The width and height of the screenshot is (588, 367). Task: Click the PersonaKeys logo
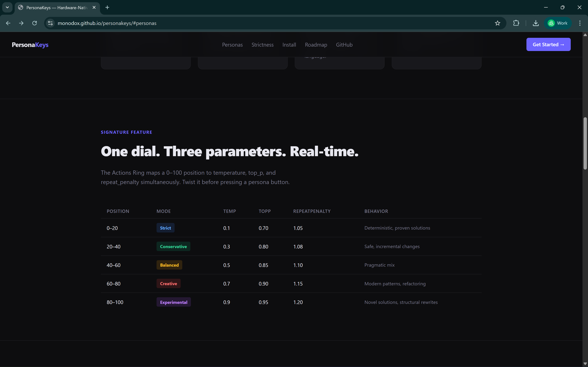point(30,45)
